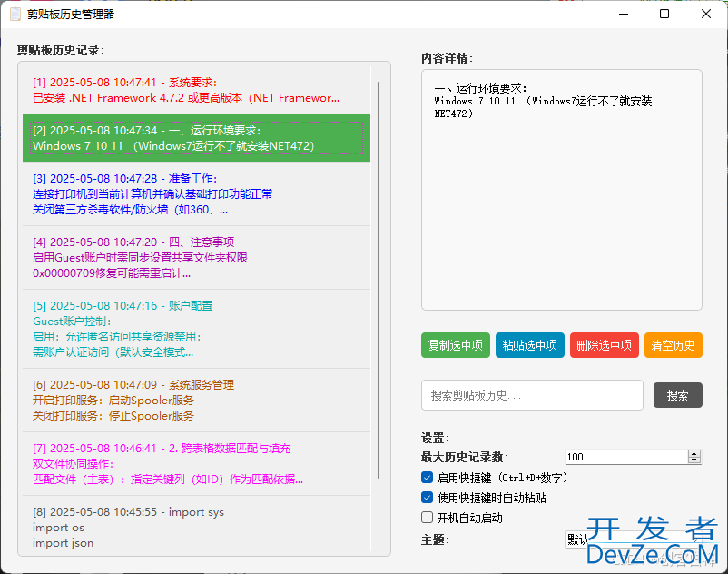The image size is (728, 574).
Task: Close the 剪贴板历史管理器 window
Action: pos(706,14)
